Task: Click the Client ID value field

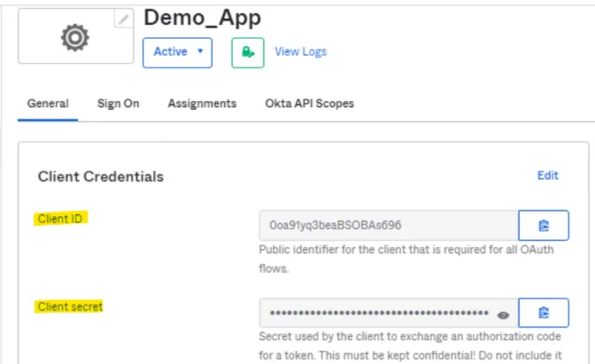Action: pyautogui.click(x=389, y=225)
